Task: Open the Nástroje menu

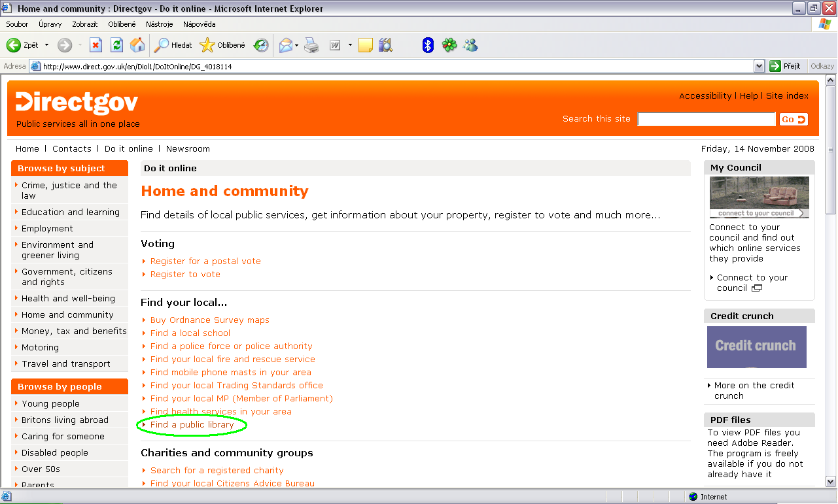Action: point(160,24)
